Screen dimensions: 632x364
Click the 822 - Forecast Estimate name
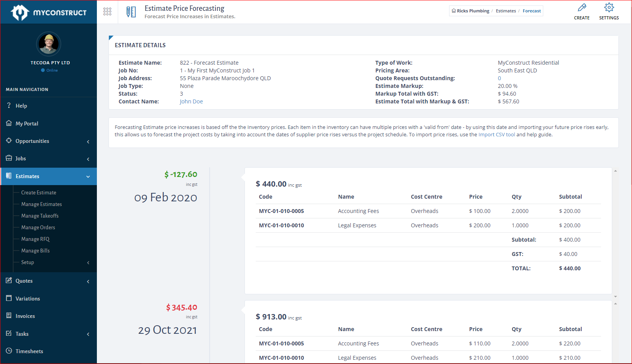tap(209, 63)
